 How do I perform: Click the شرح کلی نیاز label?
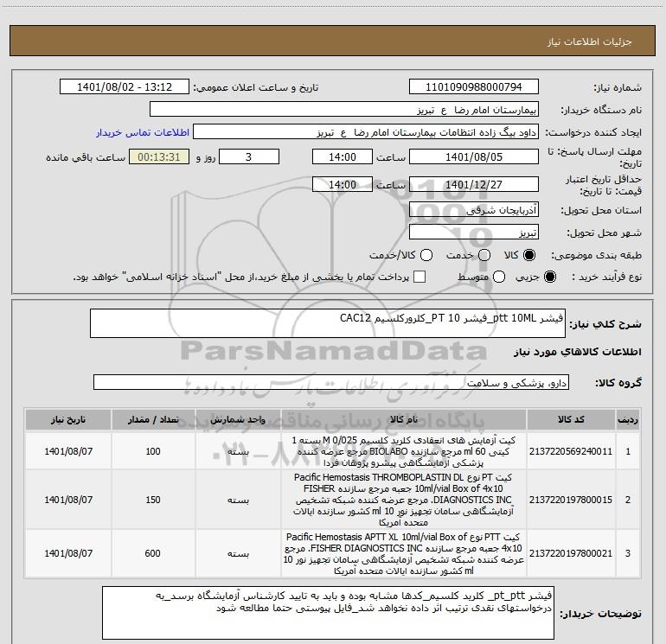coord(605,324)
